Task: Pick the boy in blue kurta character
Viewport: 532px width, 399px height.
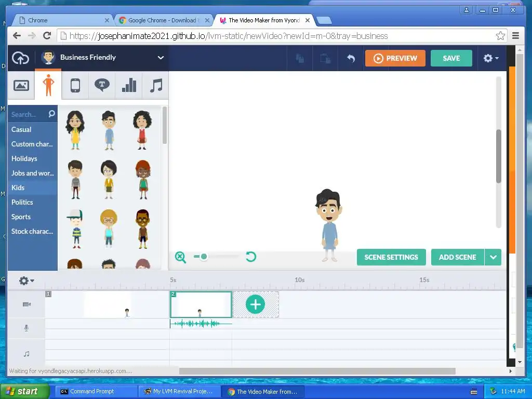Action: click(109, 130)
